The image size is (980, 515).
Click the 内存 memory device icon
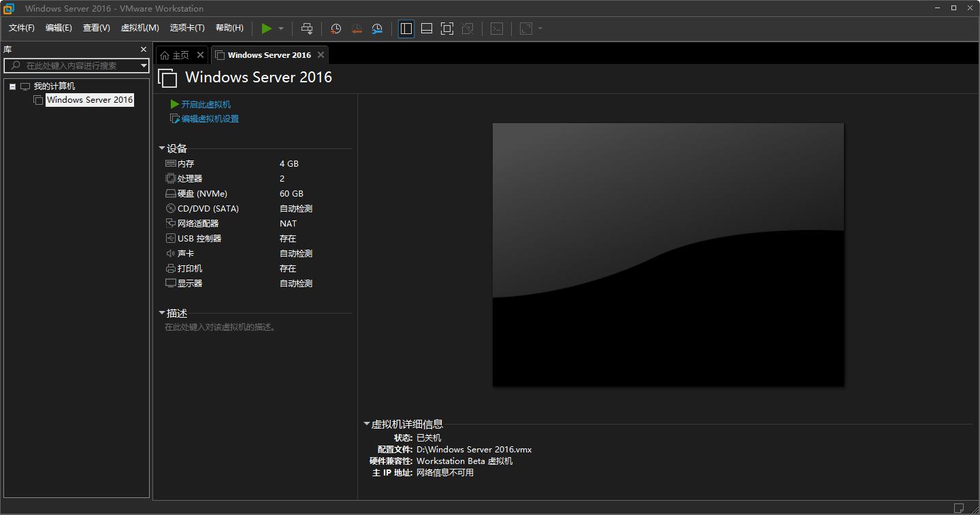tap(171, 164)
